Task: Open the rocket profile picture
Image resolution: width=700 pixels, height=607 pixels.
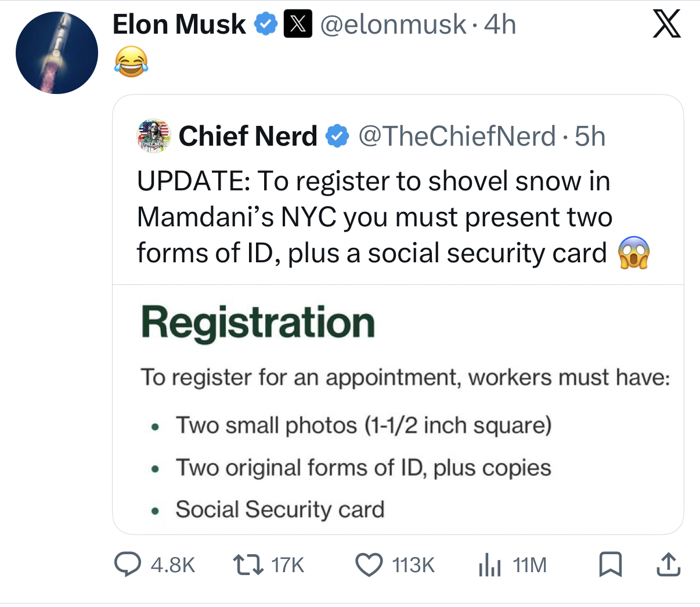Action: click(57, 53)
